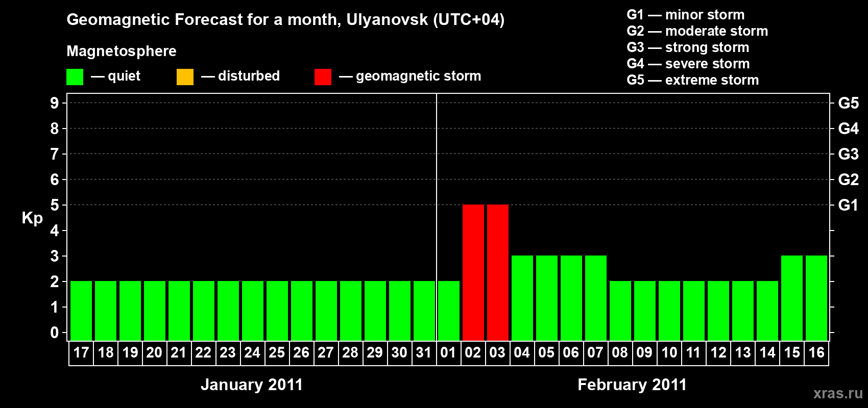Click date label 24 on the axis

[252, 352]
